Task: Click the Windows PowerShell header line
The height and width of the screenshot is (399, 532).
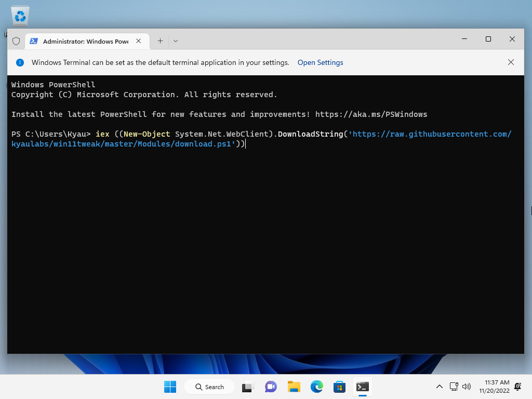Action: point(54,85)
